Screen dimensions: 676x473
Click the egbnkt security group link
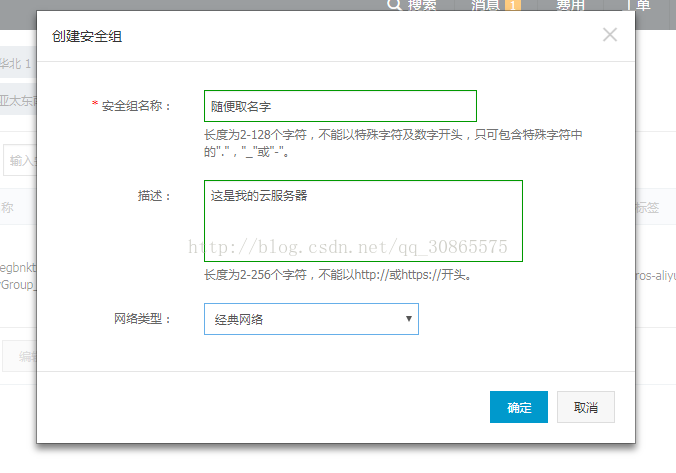pyautogui.click(x=18, y=268)
